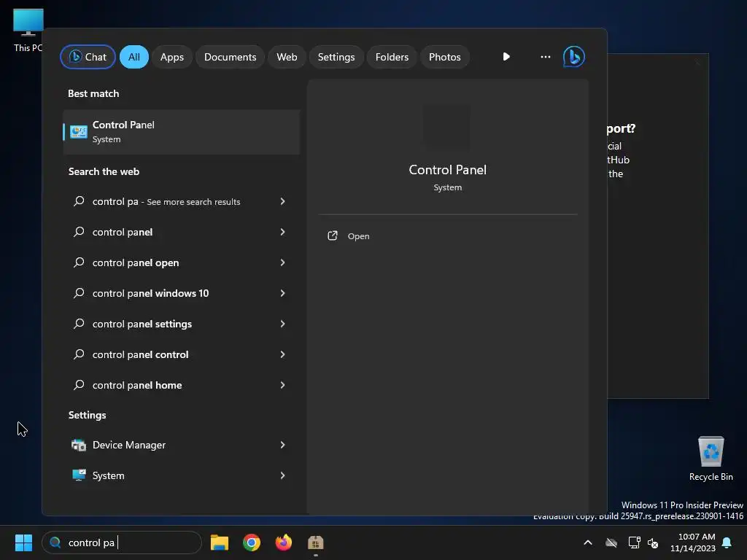This screenshot has width=747, height=560.
Task: Expand the arrow beside System result
Action: point(282,475)
